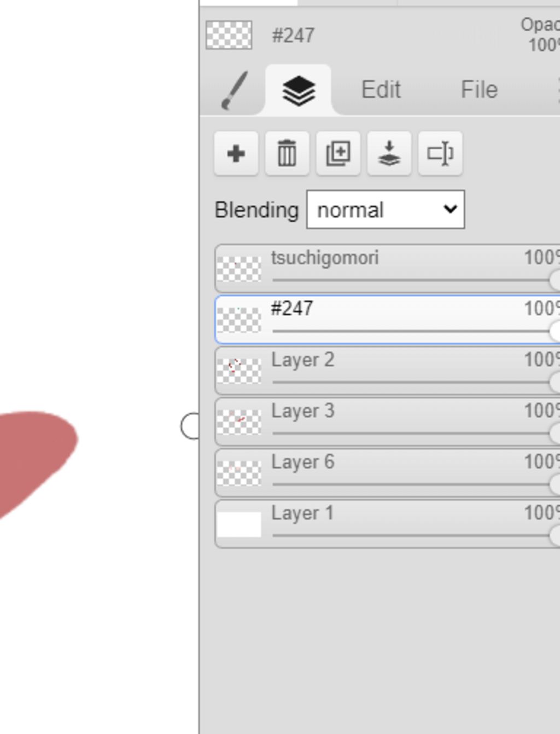Click Layer 1 white thumbnail
The height and width of the screenshot is (734, 560).
tap(239, 524)
